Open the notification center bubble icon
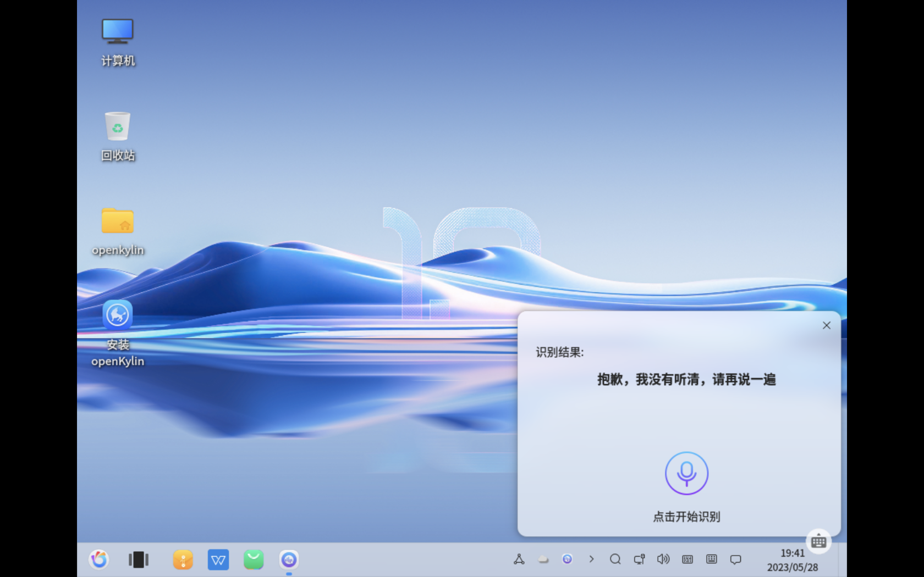Screen dimensions: 924x577 (x=735, y=559)
